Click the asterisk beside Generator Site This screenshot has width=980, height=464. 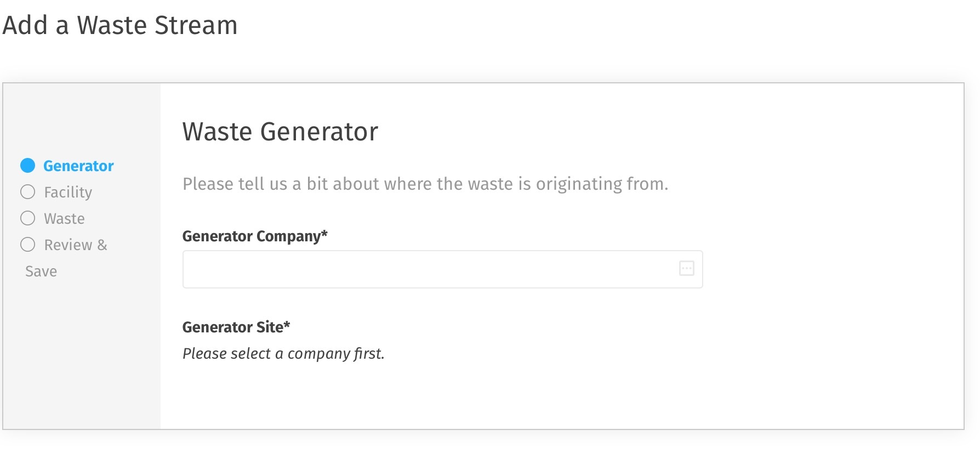coord(287,325)
